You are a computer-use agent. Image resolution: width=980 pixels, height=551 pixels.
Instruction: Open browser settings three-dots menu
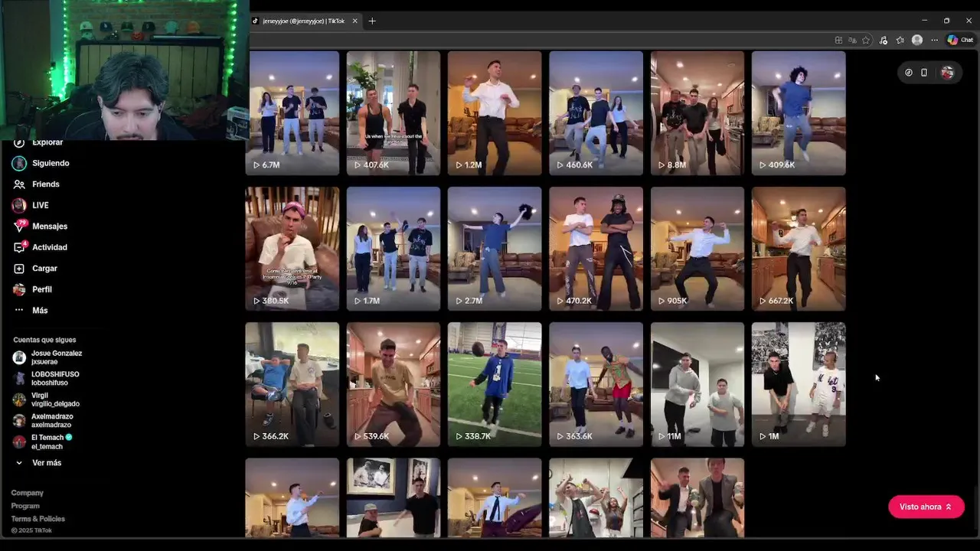[x=933, y=41]
